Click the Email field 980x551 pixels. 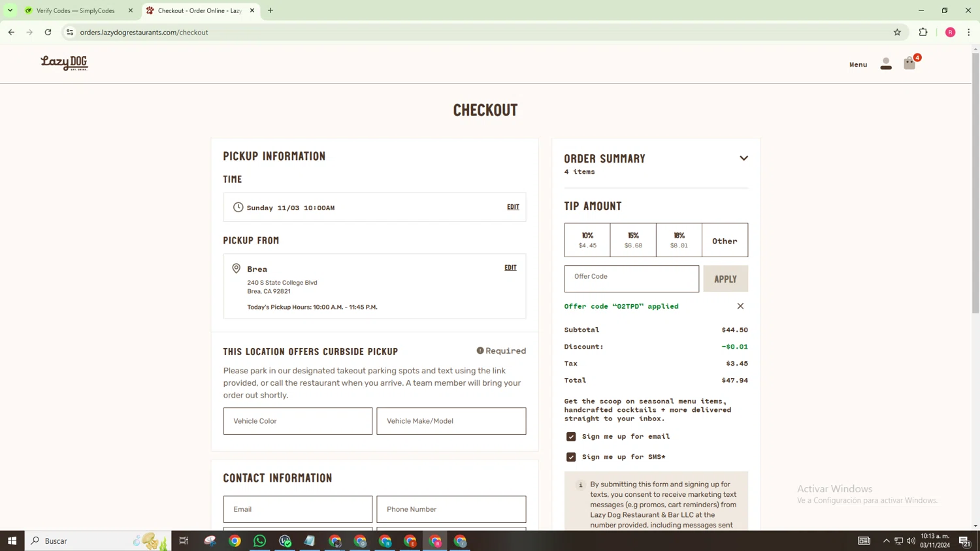pyautogui.click(x=298, y=509)
